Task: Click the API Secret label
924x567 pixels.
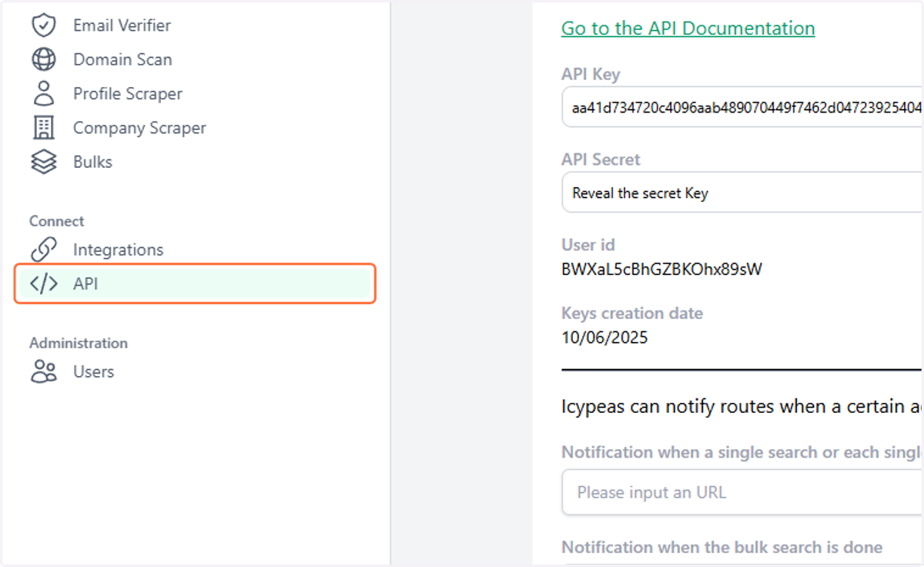Action: pos(601,159)
